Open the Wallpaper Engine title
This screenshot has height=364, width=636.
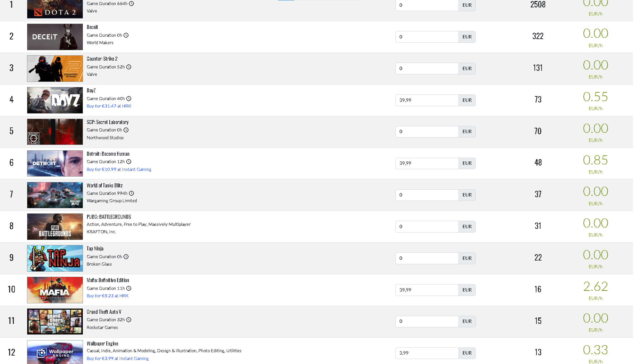coord(103,344)
